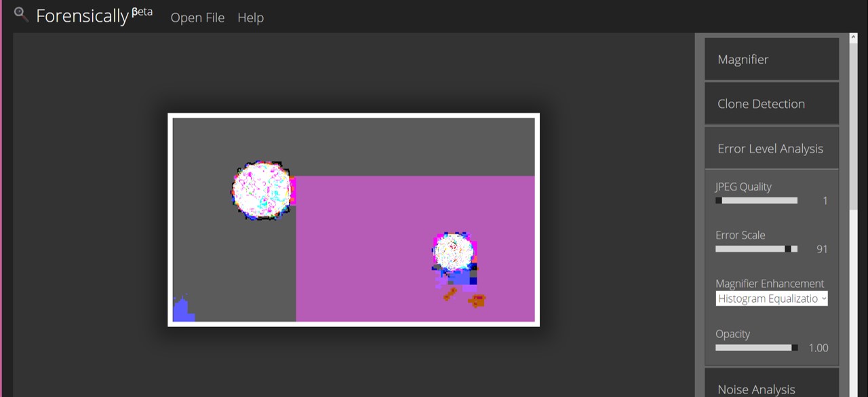Click the Opacity slider
Screen dimensions: 868x397
[x=756, y=347]
